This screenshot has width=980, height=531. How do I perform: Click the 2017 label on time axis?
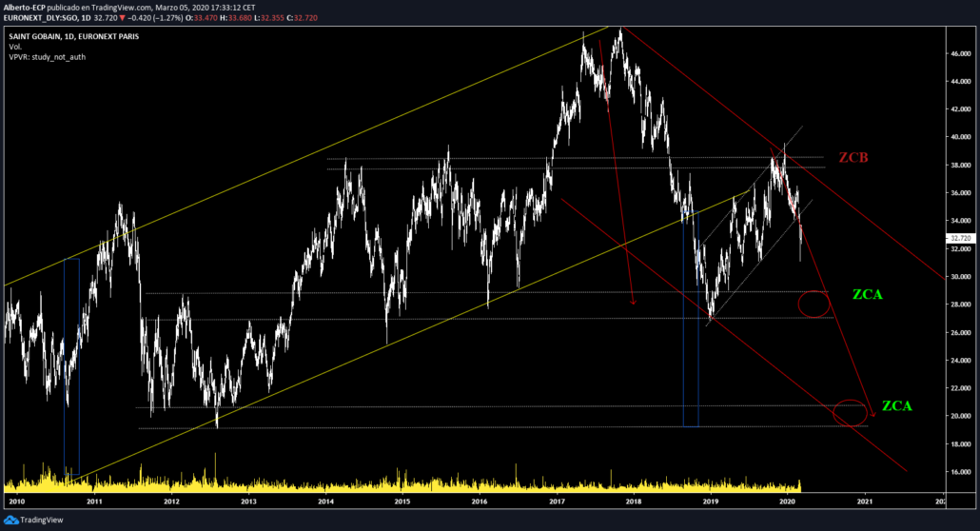click(x=557, y=501)
